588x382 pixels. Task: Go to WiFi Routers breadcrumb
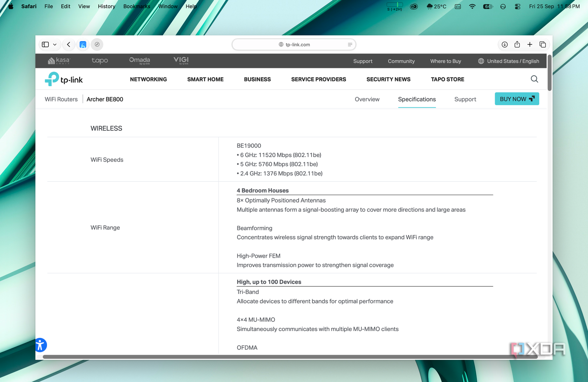(x=61, y=99)
